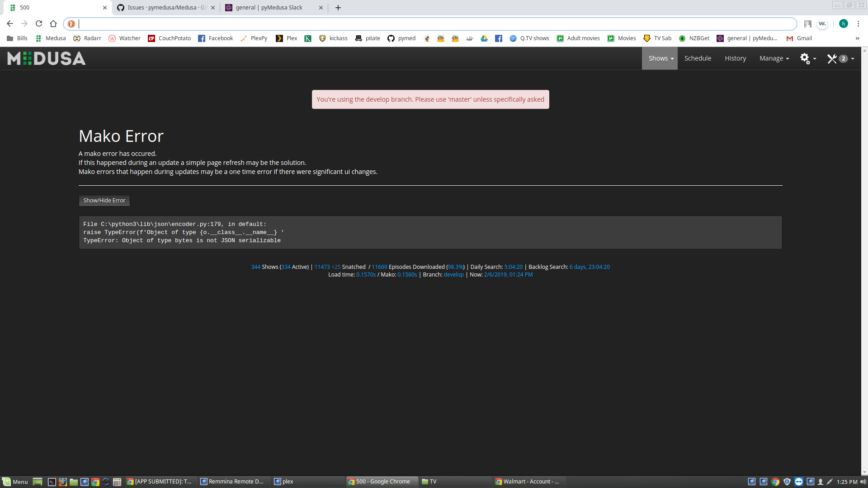Toggle the Show/Hide Error panel closed
This screenshot has width=868, height=488.
(104, 200)
